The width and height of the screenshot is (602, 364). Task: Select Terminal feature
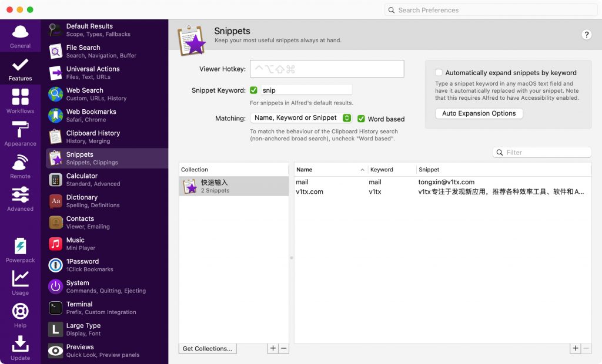[107, 308]
